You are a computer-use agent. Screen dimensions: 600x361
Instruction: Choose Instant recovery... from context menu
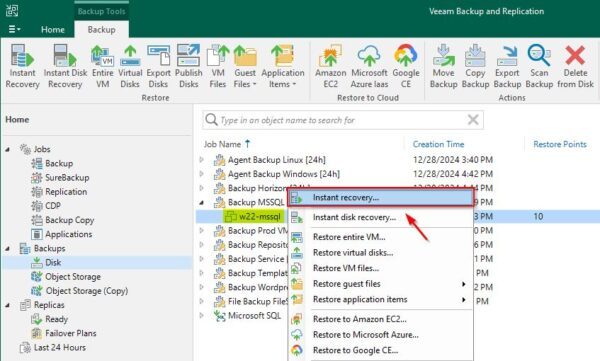(x=381, y=198)
